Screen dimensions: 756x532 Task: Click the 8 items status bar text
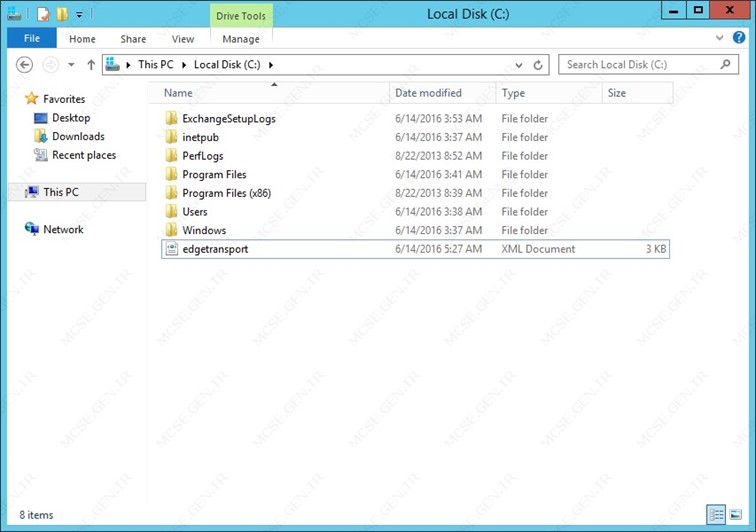coord(36,515)
